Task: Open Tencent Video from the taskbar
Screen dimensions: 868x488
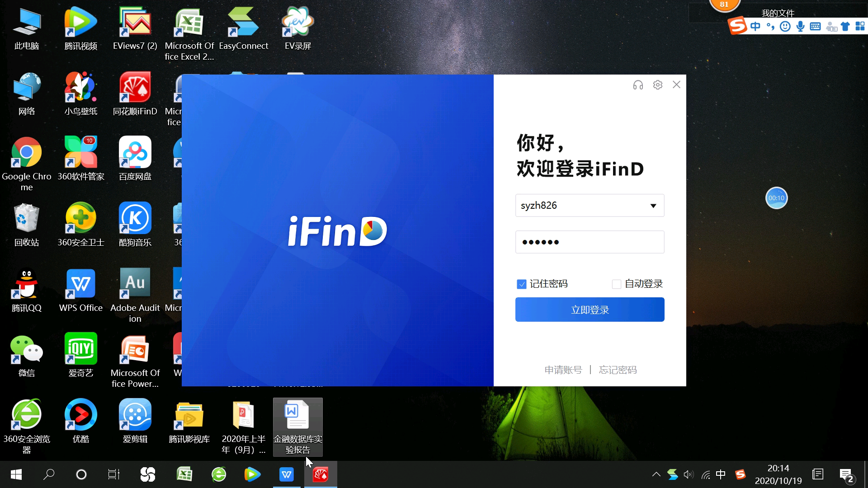Action: pyautogui.click(x=252, y=474)
